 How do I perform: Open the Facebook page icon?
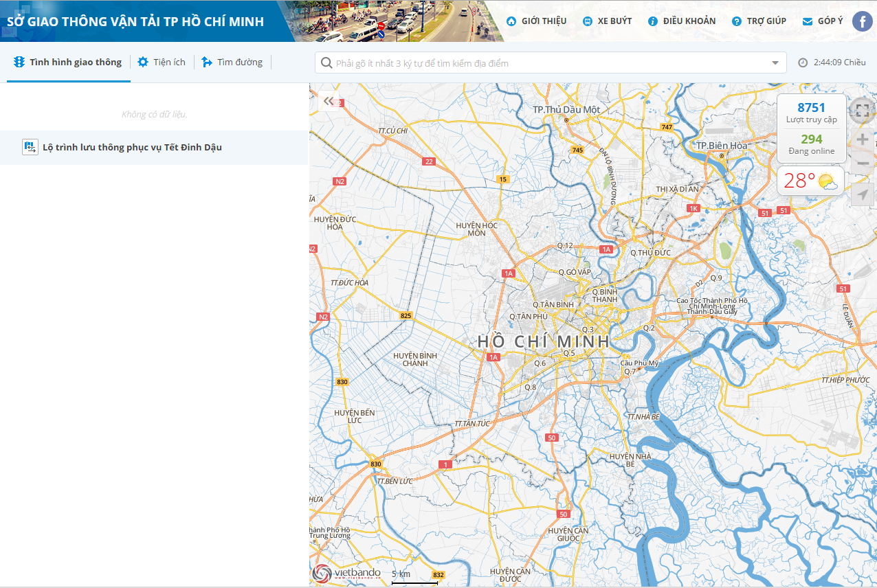tap(862, 21)
